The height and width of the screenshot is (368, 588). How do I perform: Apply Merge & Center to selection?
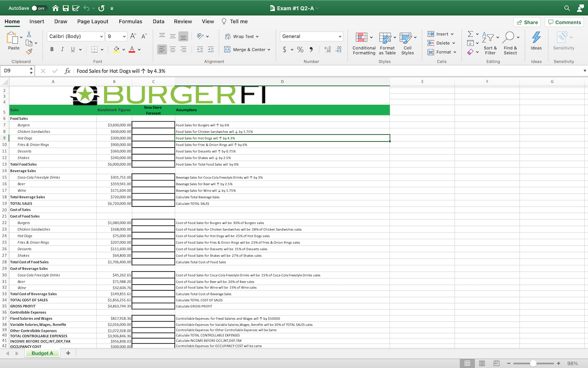[244, 49]
